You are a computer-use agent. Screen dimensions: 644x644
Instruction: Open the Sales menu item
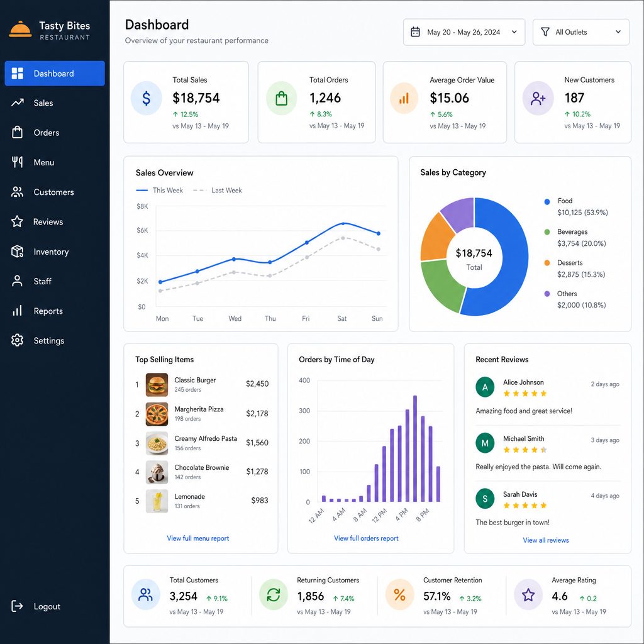(x=43, y=103)
